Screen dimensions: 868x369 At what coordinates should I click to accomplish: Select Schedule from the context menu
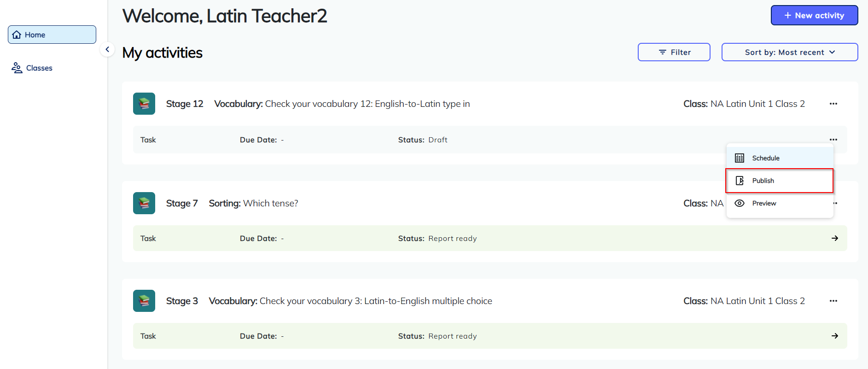766,158
